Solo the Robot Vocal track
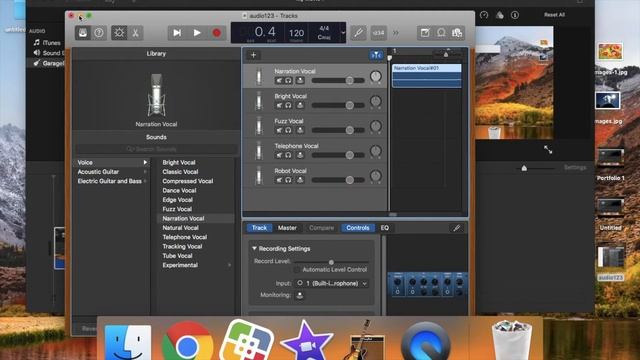Viewport: 640px width, 360px height. point(288,180)
